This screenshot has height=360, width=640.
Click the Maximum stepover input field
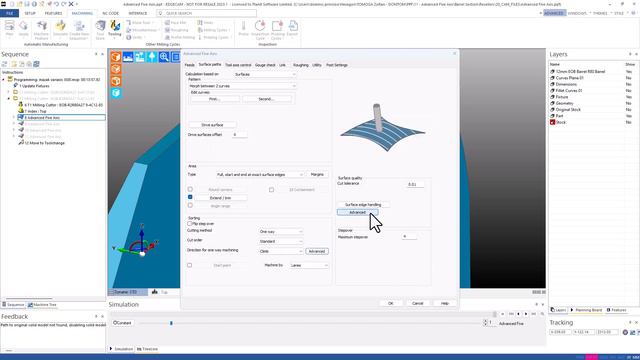409,236
